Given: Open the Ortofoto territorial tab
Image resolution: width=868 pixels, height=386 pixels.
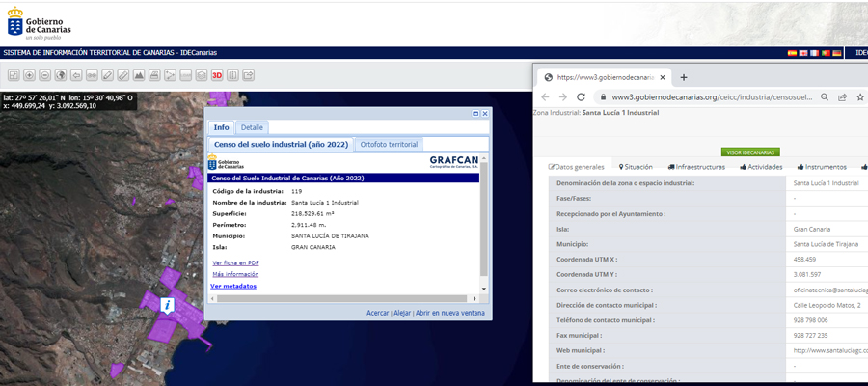Looking at the screenshot, I should click(x=388, y=144).
